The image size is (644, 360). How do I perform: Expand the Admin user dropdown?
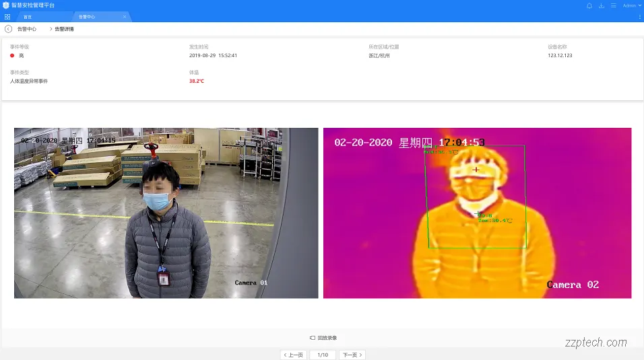tap(632, 6)
